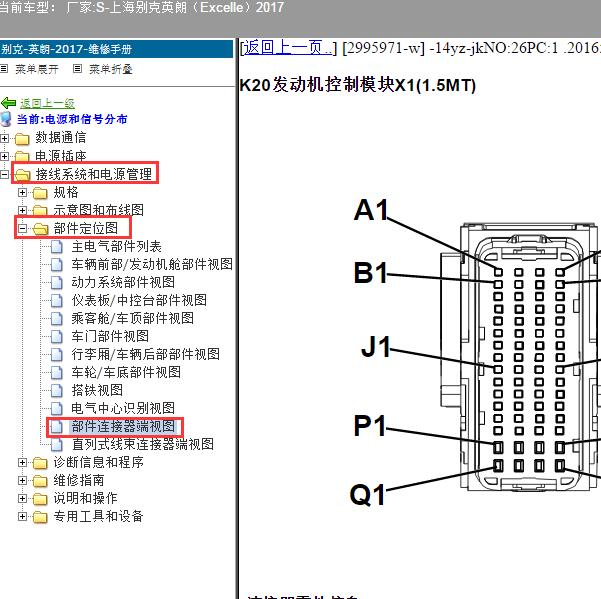Click document icon of 车门部件视图
Screen dimensions: 601x599
point(57,337)
